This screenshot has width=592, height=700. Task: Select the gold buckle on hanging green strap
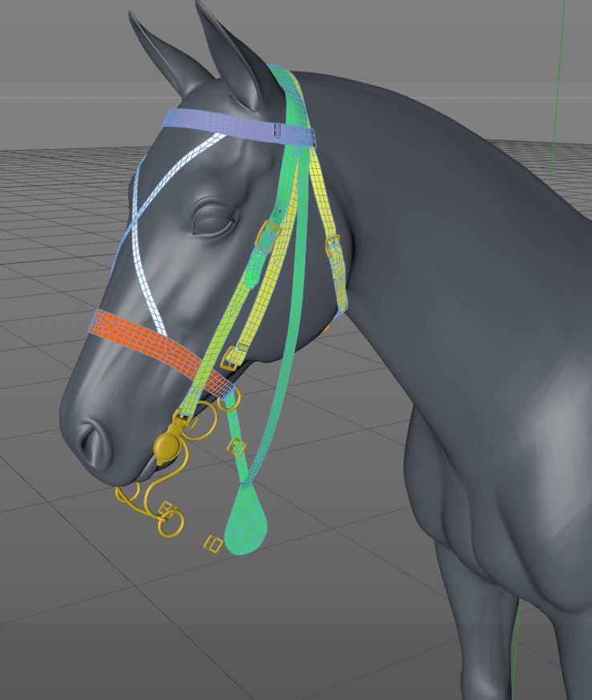point(236,446)
